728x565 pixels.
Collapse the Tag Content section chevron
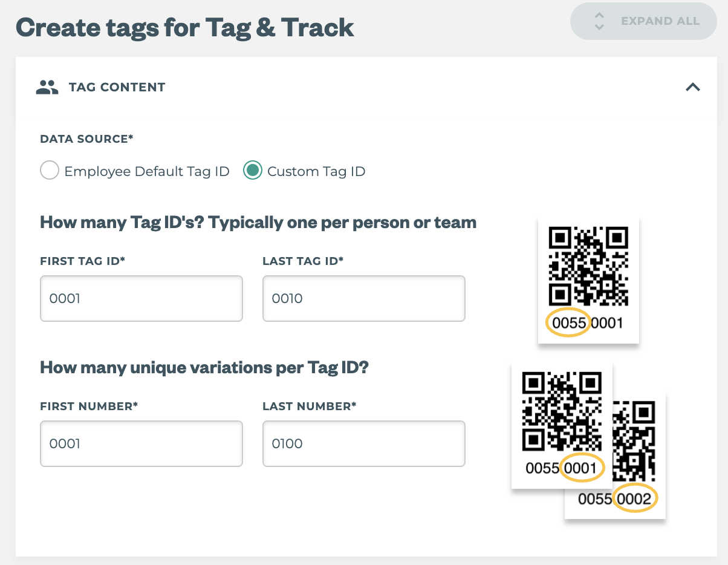pyautogui.click(x=693, y=87)
